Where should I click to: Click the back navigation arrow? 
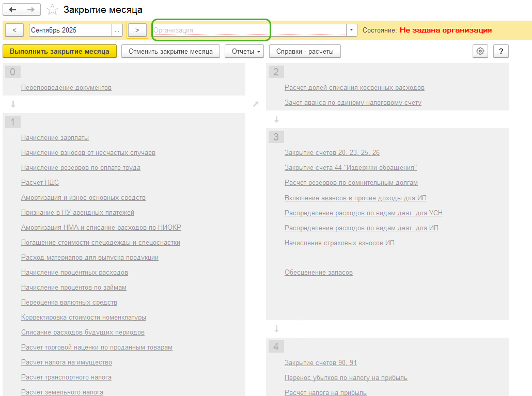click(x=12, y=10)
